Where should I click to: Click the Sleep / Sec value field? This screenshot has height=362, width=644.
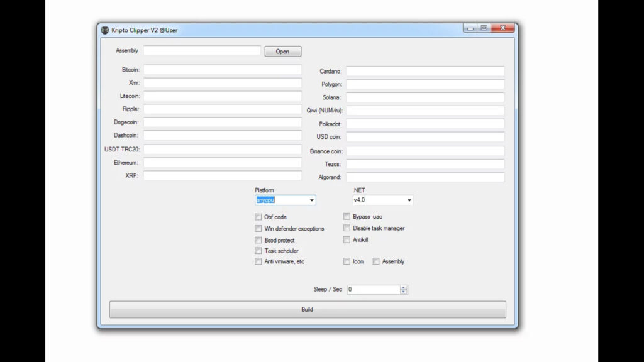374,289
